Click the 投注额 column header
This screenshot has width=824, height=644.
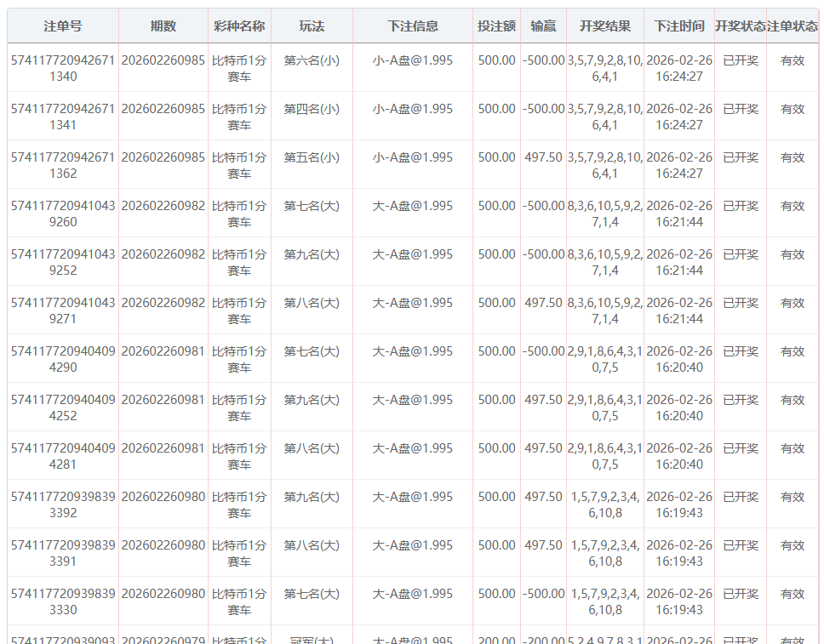(496, 26)
